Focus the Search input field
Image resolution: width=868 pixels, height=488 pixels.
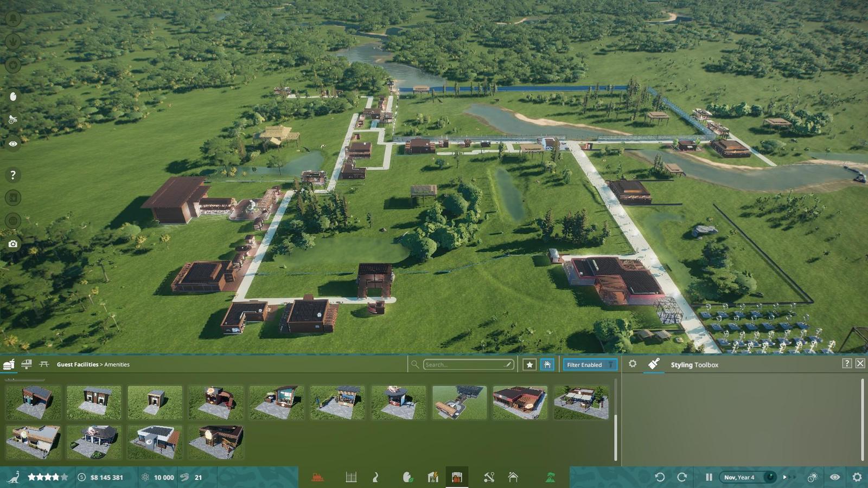point(468,364)
